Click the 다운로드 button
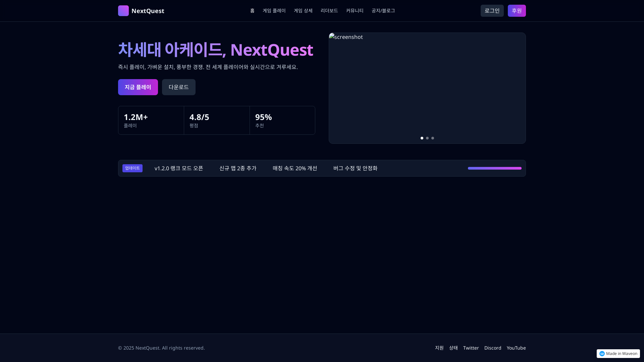The image size is (644, 362). [178, 87]
